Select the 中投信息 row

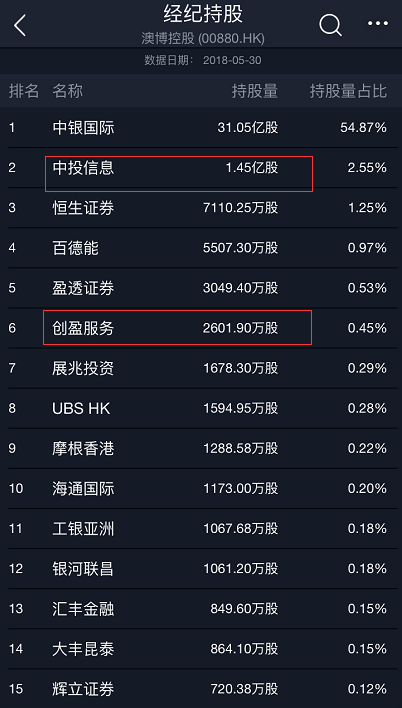(201, 168)
